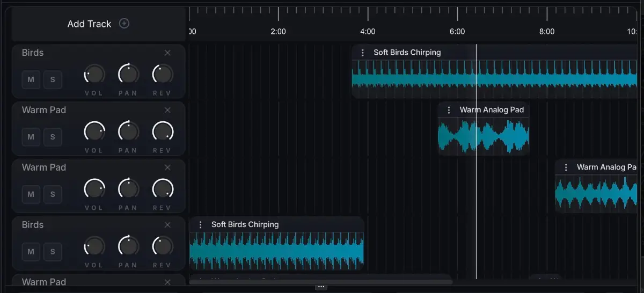The image size is (644, 293).
Task: Click the horizontal timeline scrollbar
Action: [x=321, y=282]
